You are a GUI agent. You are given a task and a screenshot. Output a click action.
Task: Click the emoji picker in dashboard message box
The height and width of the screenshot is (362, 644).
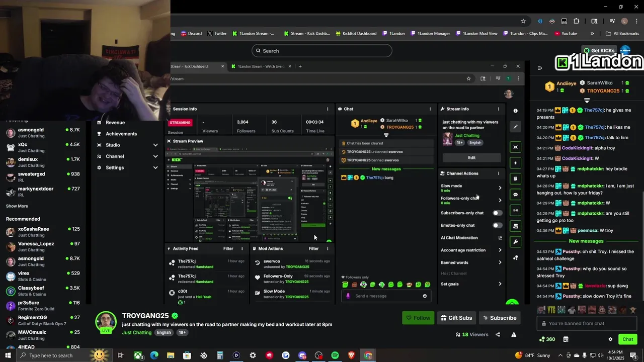pyautogui.click(x=425, y=296)
